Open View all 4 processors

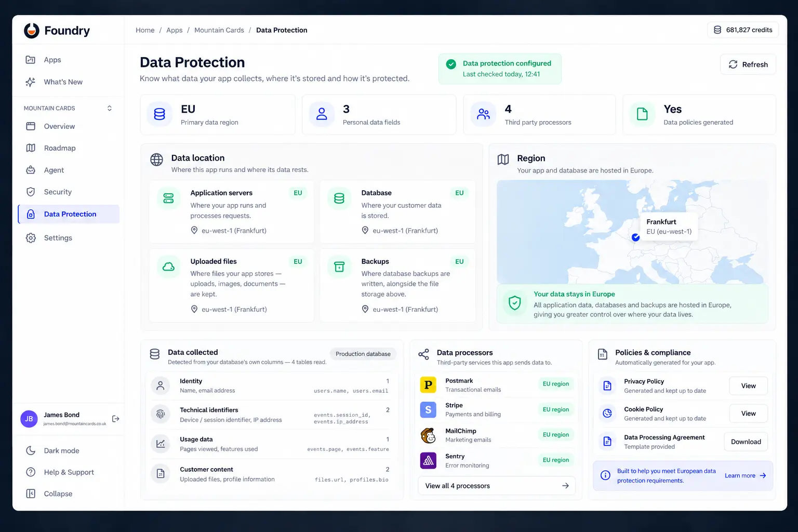click(497, 486)
